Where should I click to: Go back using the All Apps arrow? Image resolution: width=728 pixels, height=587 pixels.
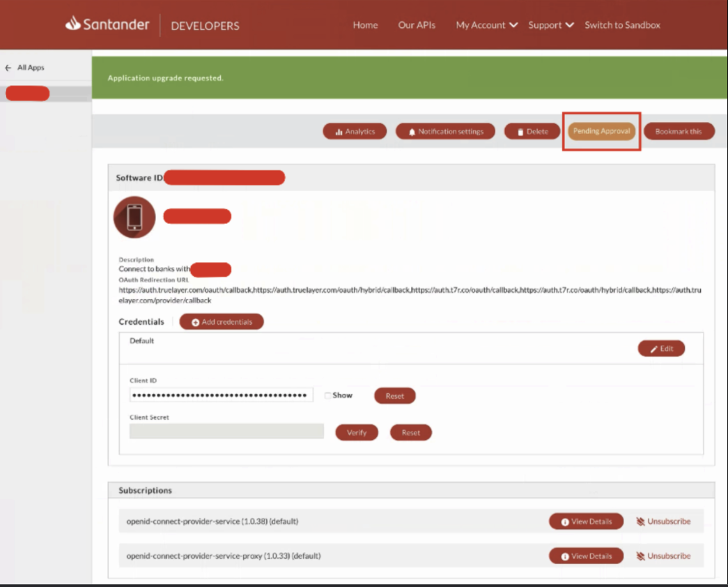[8, 68]
